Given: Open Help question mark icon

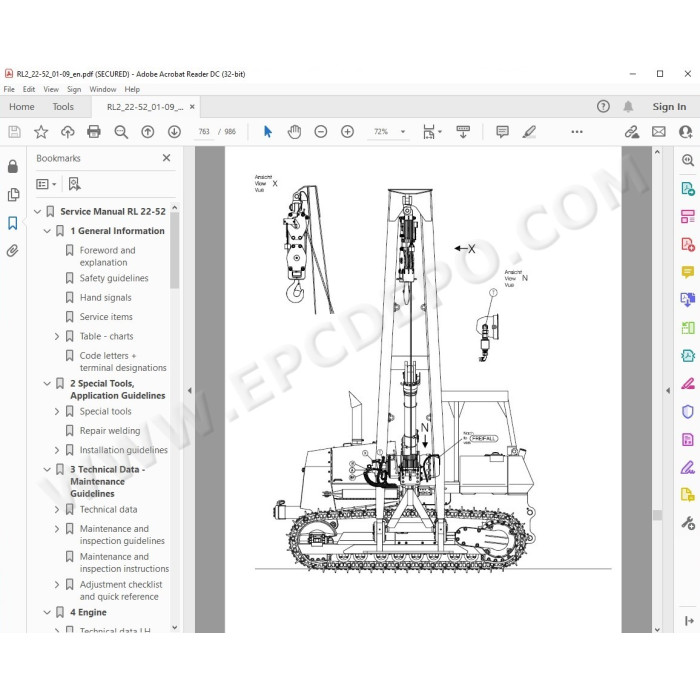Looking at the screenshot, I should pyautogui.click(x=603, y=106).
